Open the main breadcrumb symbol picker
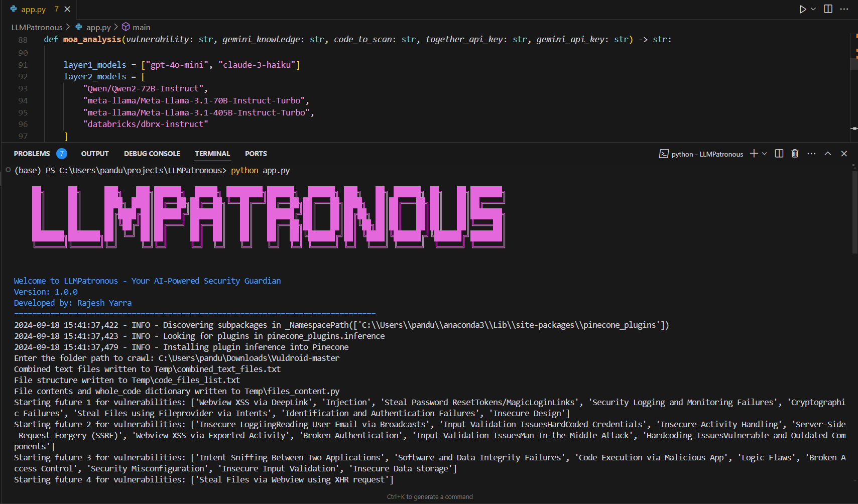858x504 pixels. pyautogui.click(x=141, y=27)
